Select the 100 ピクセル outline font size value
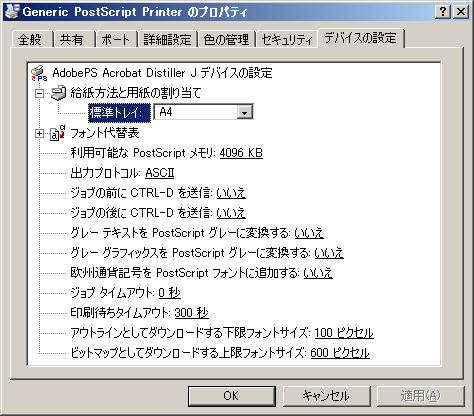 [x=344, y=333]
